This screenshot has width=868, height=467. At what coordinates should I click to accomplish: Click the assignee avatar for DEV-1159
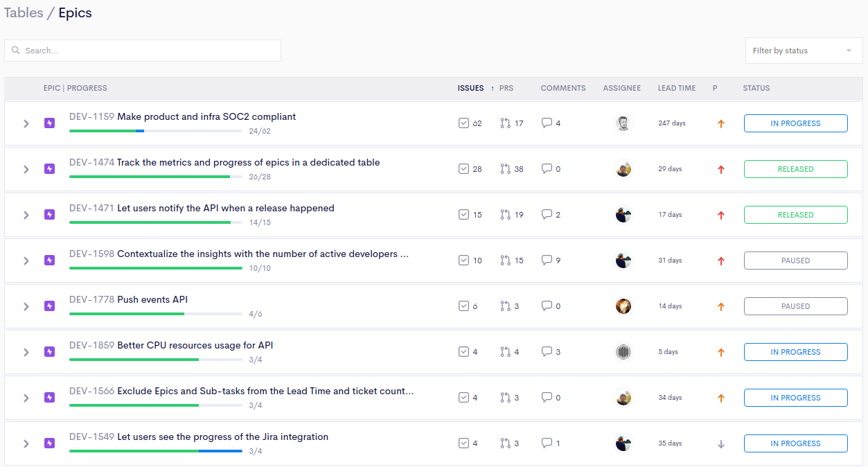pos(623,123)
